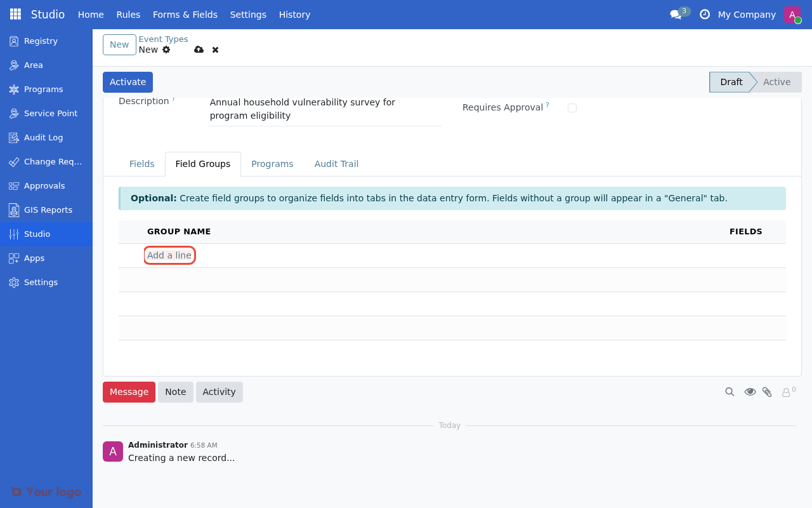Screen dimensions: 812x508
Task: Click the Activate button
Action: coord(128,82)
